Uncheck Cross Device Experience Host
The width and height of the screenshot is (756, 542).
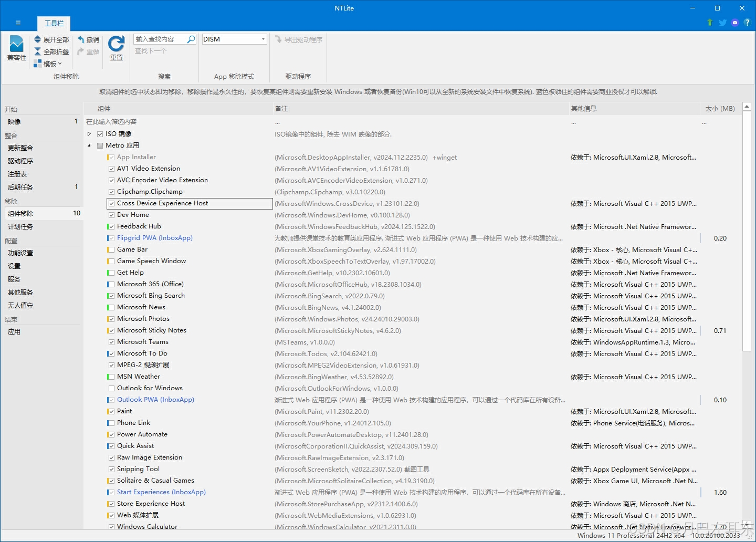tap(111, 203)
